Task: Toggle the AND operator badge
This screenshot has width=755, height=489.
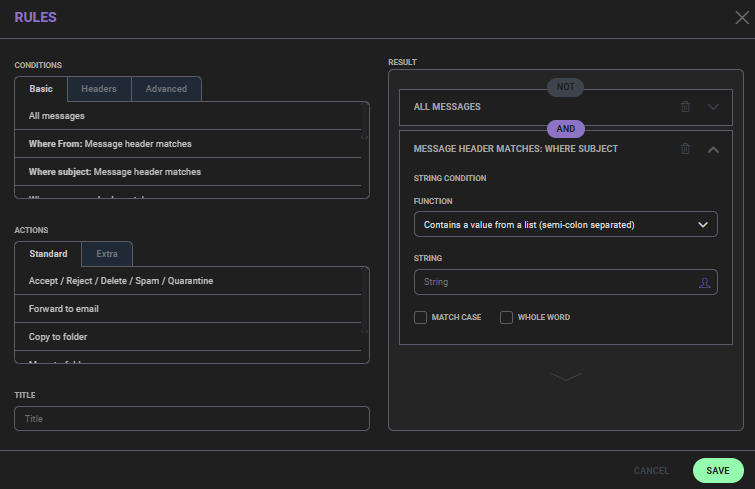Action: point(565,129)
